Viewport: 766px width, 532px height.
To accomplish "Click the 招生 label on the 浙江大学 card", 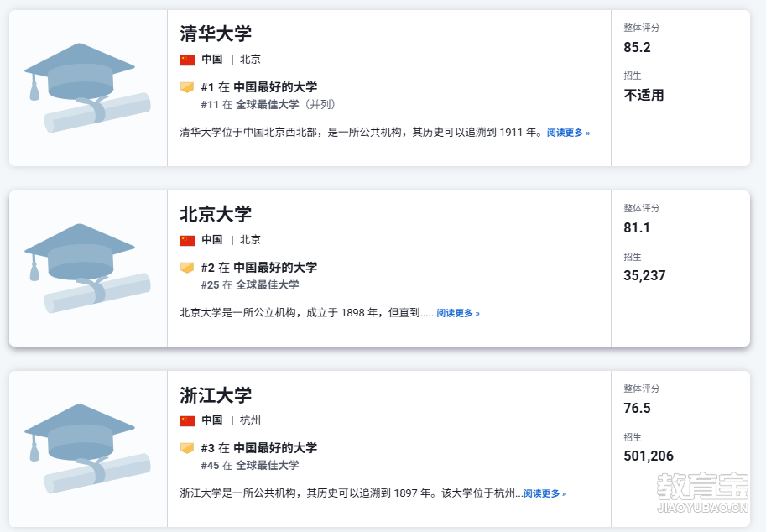I will tap(632, 436).
